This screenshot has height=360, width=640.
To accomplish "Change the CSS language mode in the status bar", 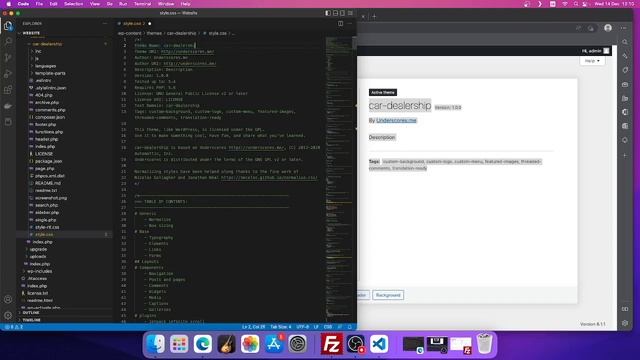I will coord(328,327).
